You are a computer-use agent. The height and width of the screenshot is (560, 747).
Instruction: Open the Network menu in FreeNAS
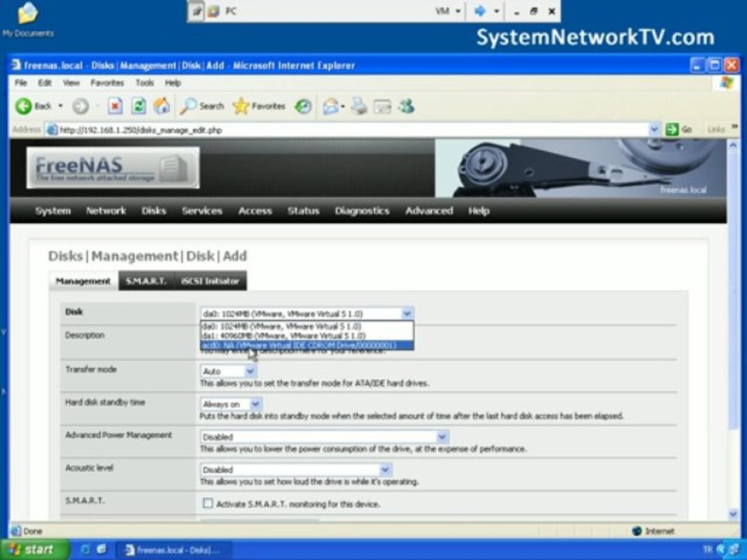point(106,211)
